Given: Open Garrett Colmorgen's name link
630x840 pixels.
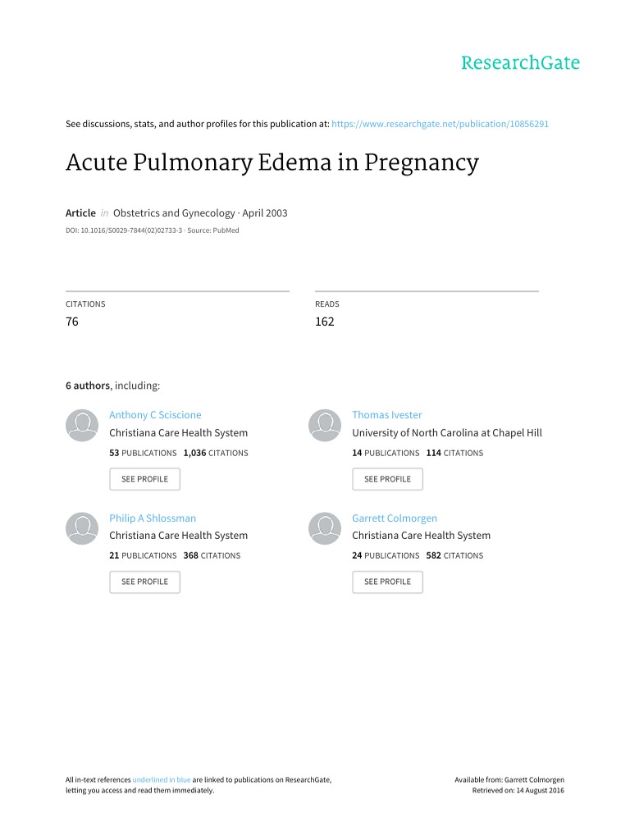Looking at the screenshot, I should (x=395, y=518).
